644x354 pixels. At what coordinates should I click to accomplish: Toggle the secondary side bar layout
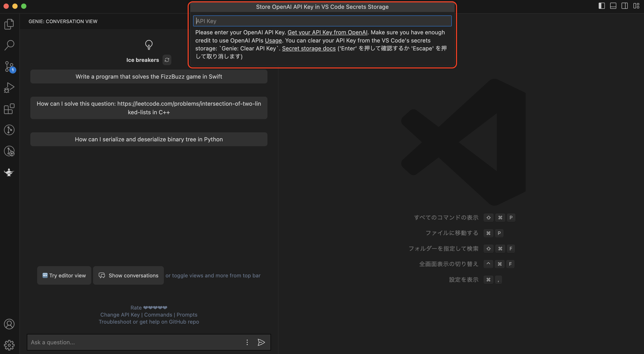click(624, 6)
